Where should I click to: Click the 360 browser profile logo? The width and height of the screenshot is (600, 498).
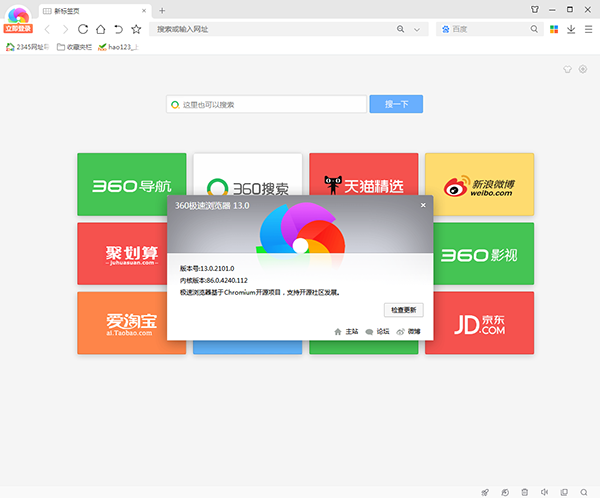click(18, 15)
